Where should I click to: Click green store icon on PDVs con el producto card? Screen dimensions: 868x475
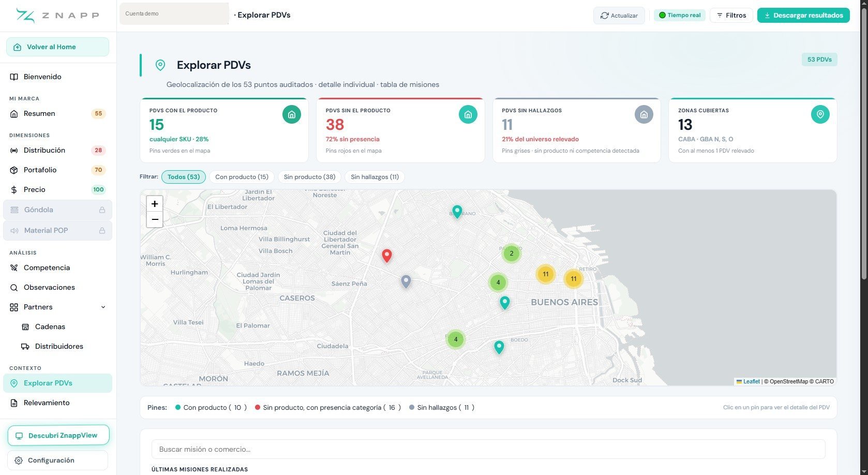[x=292, y=114]
